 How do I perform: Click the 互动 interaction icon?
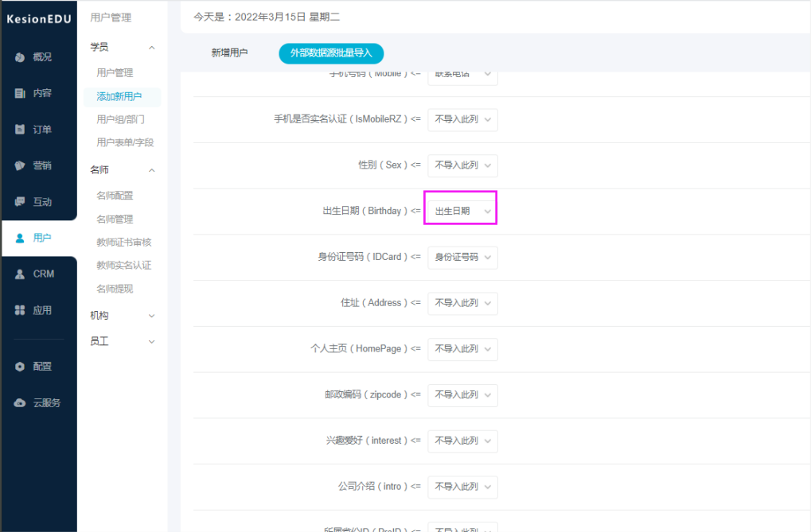[21, 202]
